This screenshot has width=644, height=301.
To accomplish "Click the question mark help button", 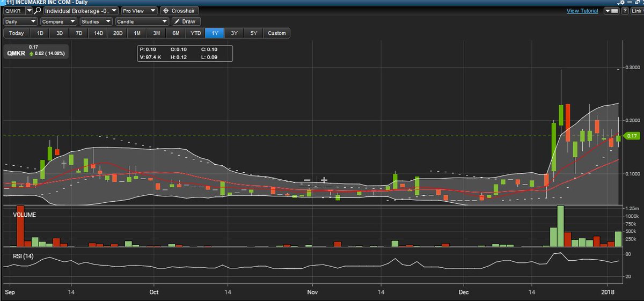I will 625,11.
